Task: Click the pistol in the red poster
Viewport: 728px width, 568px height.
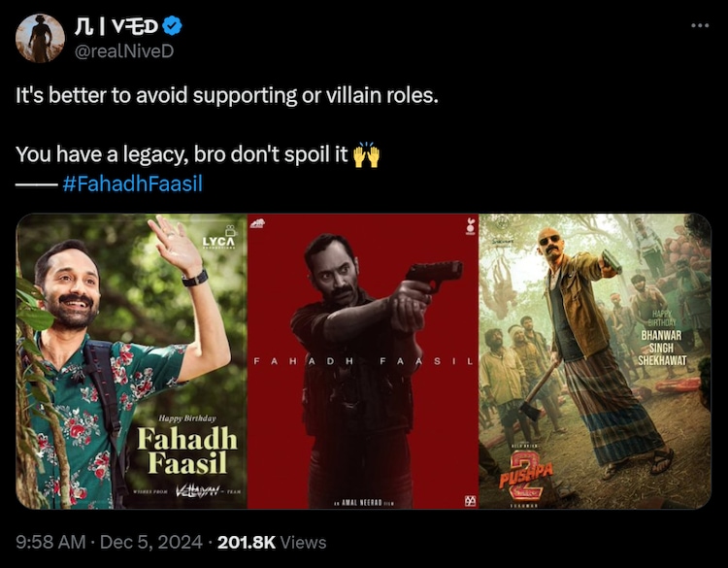Action: click(x=434, y=275)
